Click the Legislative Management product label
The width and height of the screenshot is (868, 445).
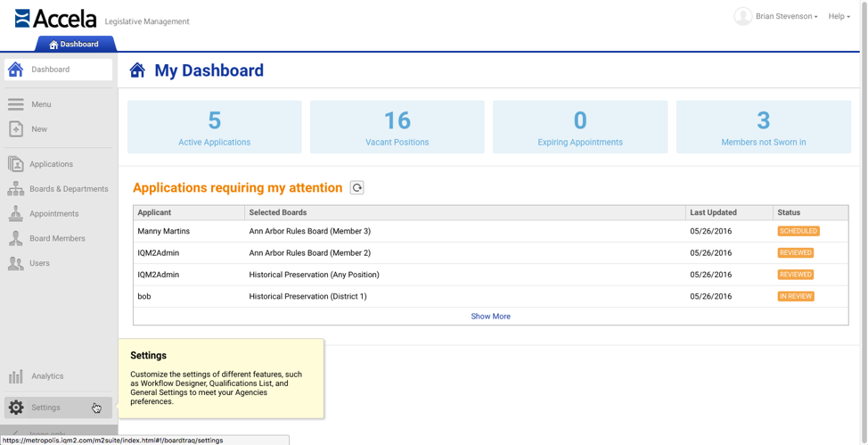(147, 21)
